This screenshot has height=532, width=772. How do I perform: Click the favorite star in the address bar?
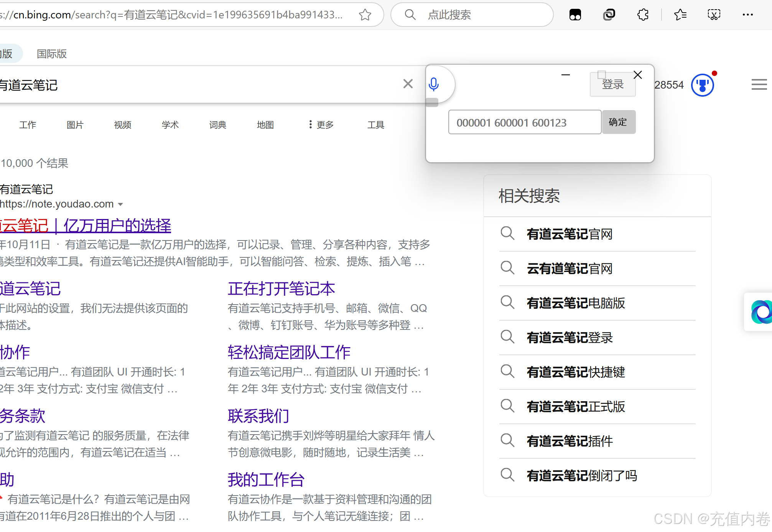click(x=365, y=15)
